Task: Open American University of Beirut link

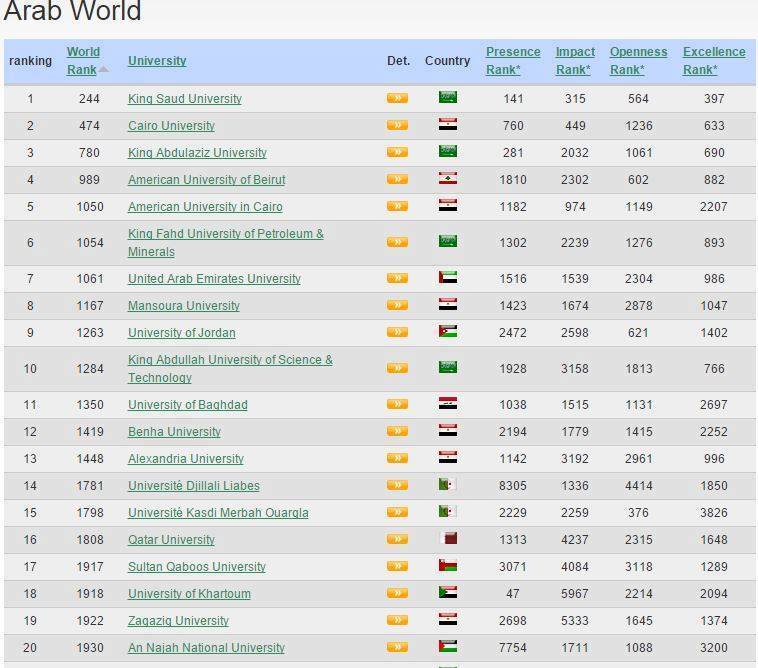Action: tap(206, 180)
